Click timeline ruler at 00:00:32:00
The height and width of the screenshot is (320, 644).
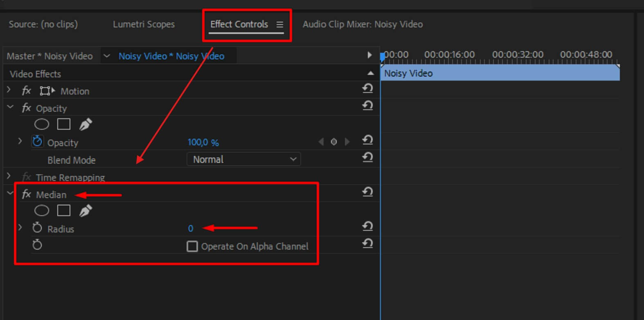pyautogui.click(x=518, y=55)
